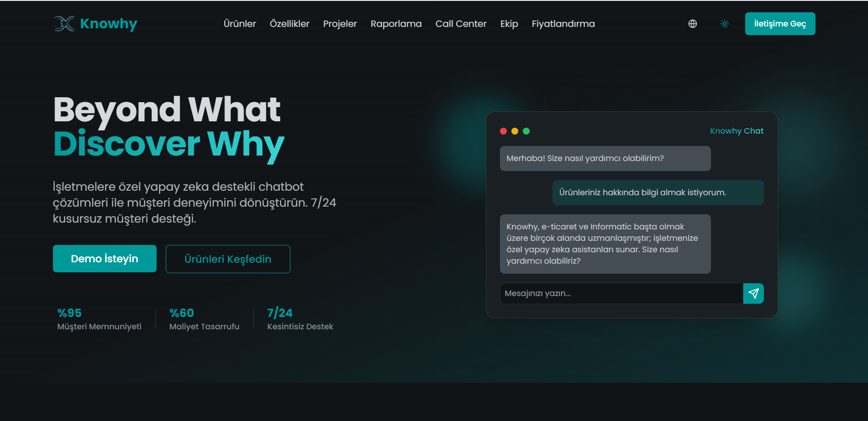
Task: Send message with paper plane icon
Action: [753, 293]
